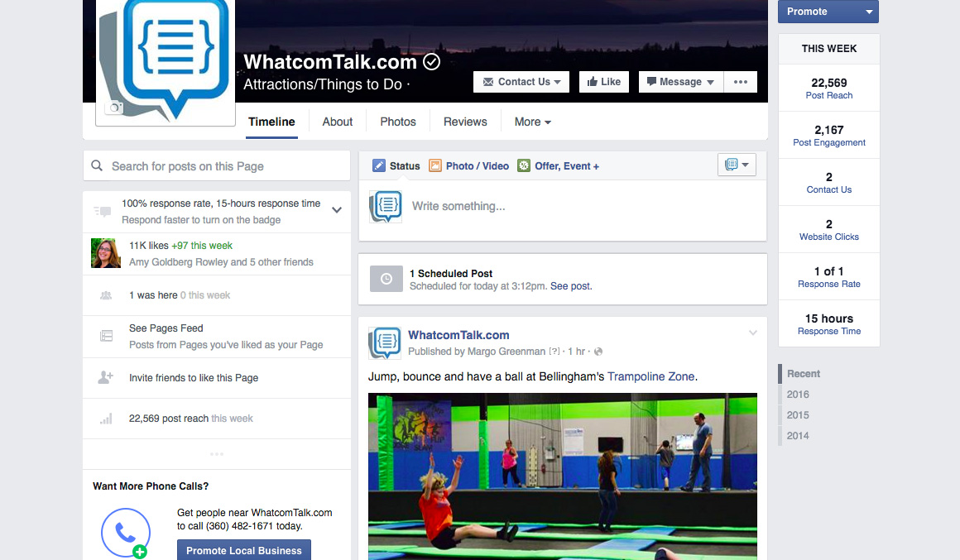
Task: Click the WhatcomTalk.com post author link
Action: coord(458,335)
